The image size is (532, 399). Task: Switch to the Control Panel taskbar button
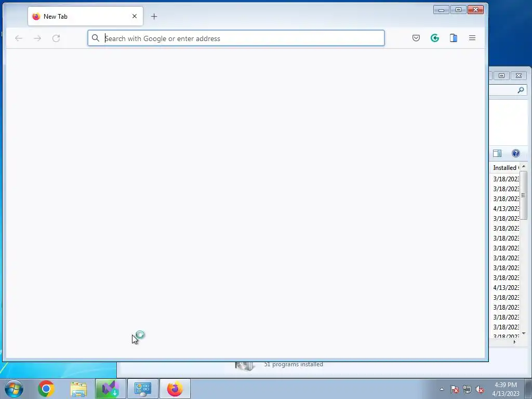click(143, 389)
